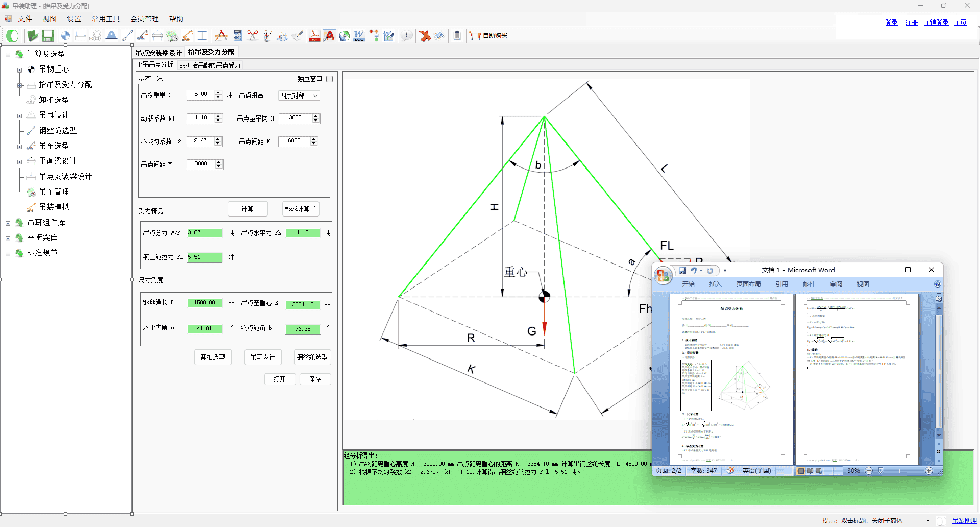This screenshot has width=980, height=527.
Task: Click the 计算 button
Action: click(x=248, y=209)
